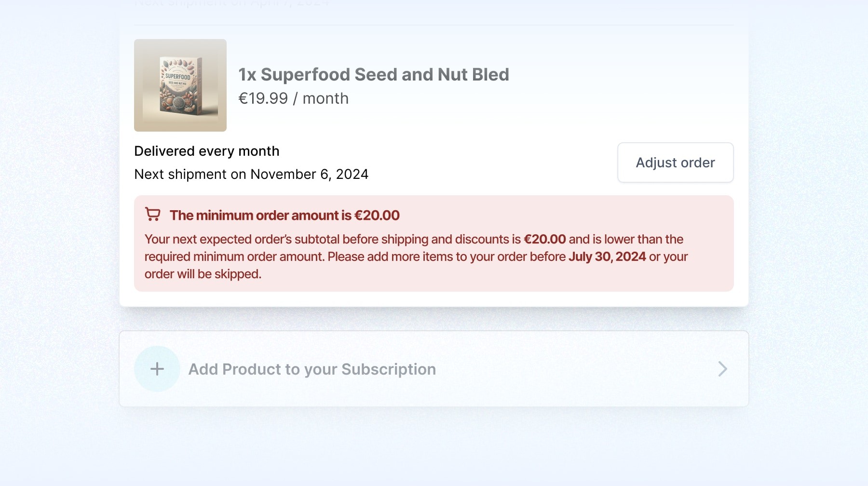
Task: Click the Add Product subscription card
Action: (434, 369)
